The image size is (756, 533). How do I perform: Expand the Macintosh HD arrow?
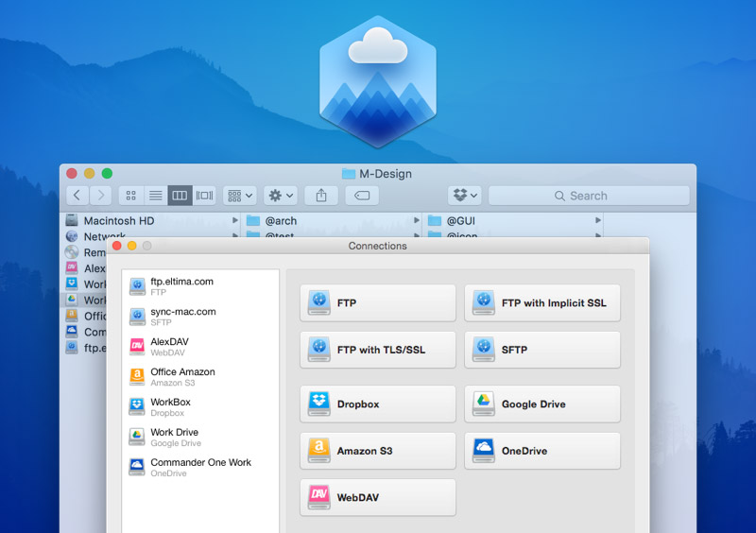pyautogui.click(x=235, y=220)
